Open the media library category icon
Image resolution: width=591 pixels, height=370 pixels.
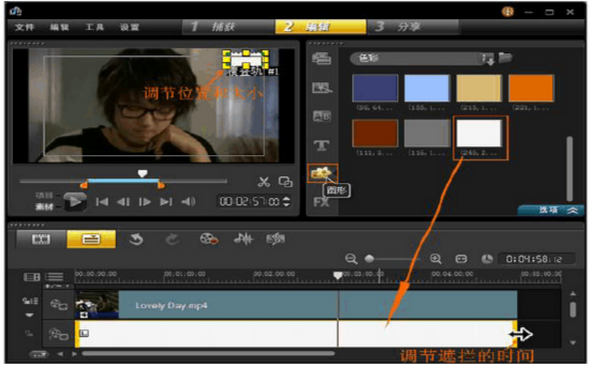point(322,59)
